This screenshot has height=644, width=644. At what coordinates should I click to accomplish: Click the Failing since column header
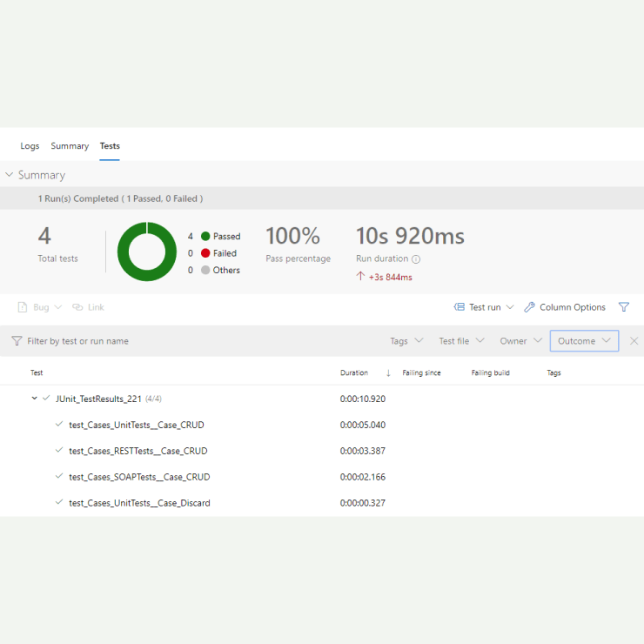click(421, 373)
